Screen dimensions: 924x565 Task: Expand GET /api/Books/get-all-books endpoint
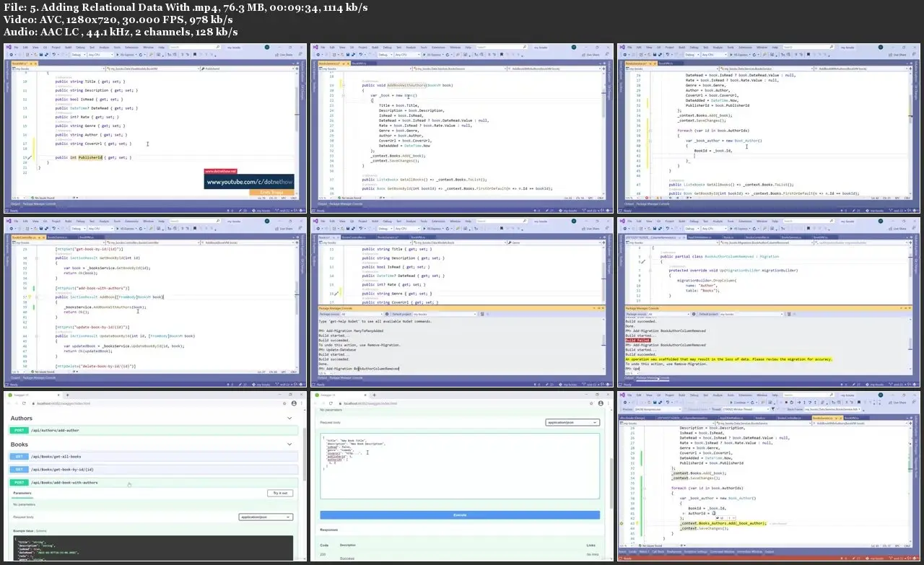pos(153,457)
